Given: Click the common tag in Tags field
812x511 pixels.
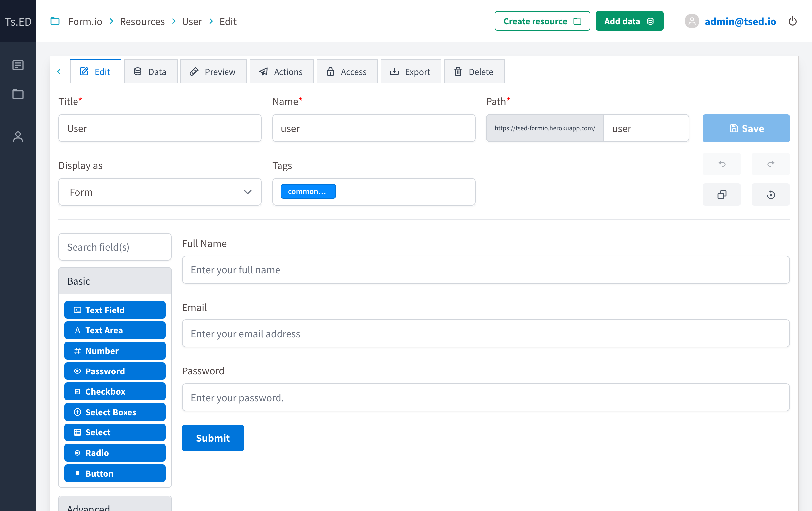Looking at the screenshot, I should point(308,191).
